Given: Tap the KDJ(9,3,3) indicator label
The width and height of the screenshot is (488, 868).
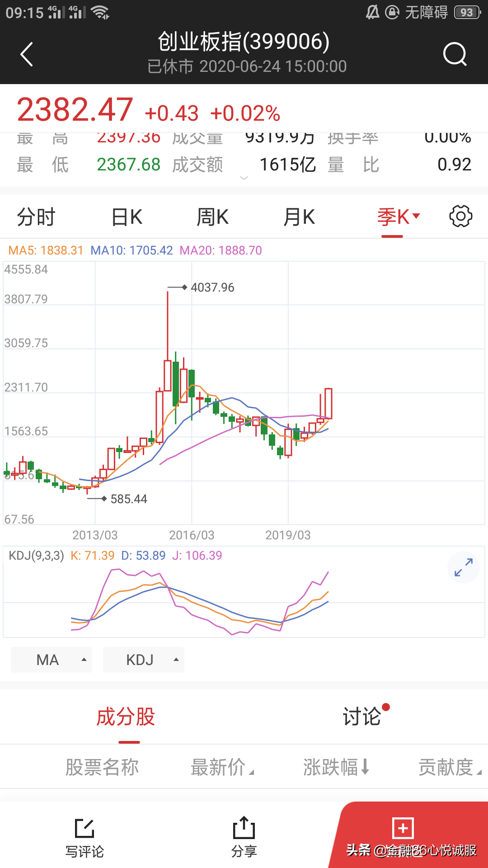Looking at the screenshot, I should pyautogui.click(x=37, y=556).
